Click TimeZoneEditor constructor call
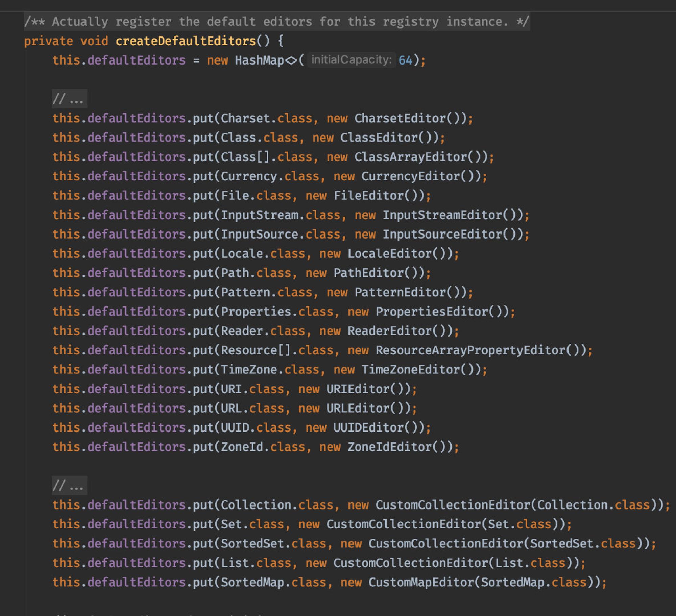The height and width of the screenshot is (616, 676). (x=411, y=370)
